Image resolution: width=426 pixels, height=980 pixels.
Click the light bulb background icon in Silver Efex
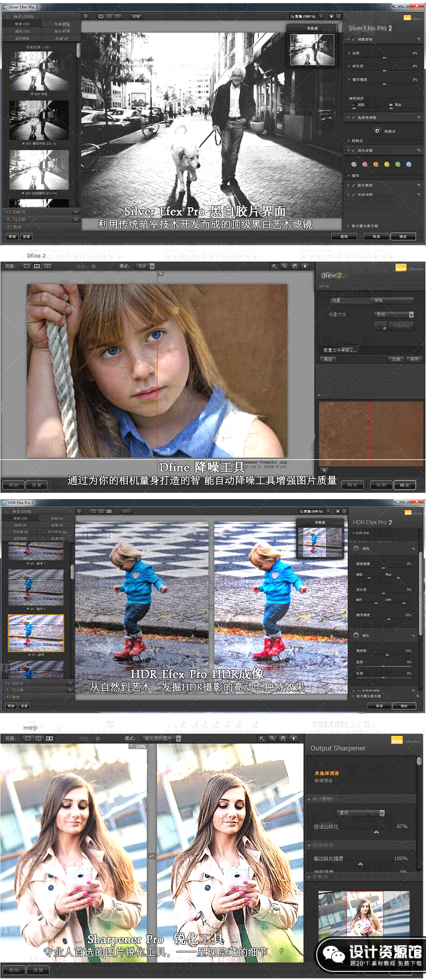(331, 16)
